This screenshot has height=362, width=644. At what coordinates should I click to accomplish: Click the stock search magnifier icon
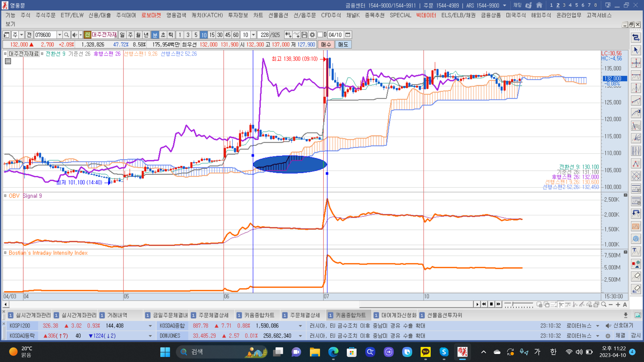pos(66,35)
